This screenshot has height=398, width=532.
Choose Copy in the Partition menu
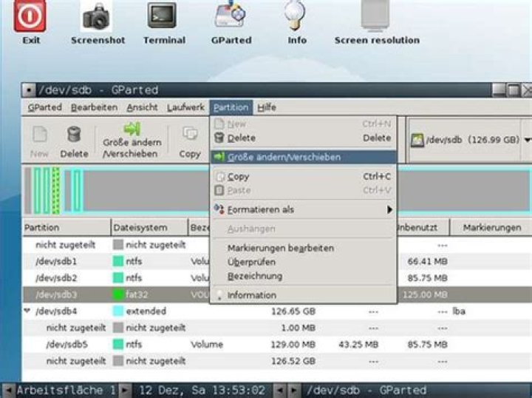click(x=303, y=177)
